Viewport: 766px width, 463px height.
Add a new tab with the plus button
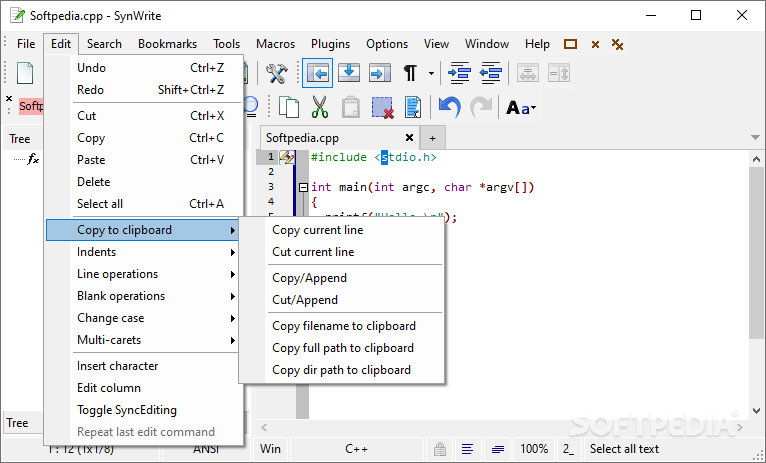pyautogui.click(x=432, y=138)
